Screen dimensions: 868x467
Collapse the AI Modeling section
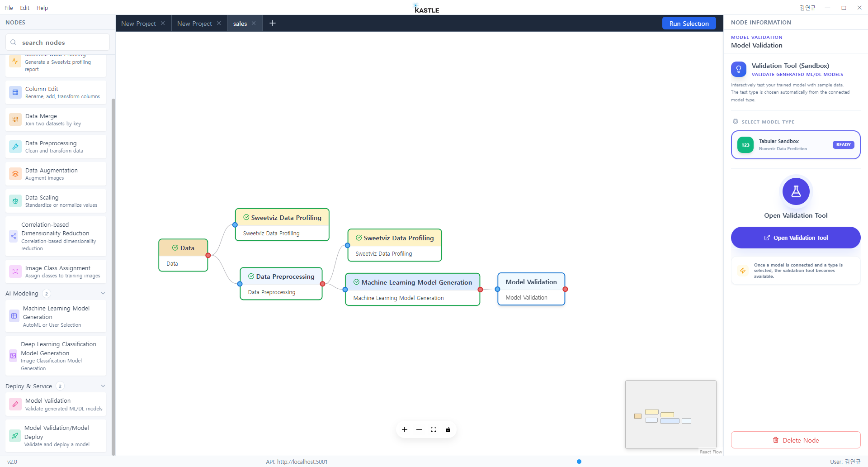103,293
